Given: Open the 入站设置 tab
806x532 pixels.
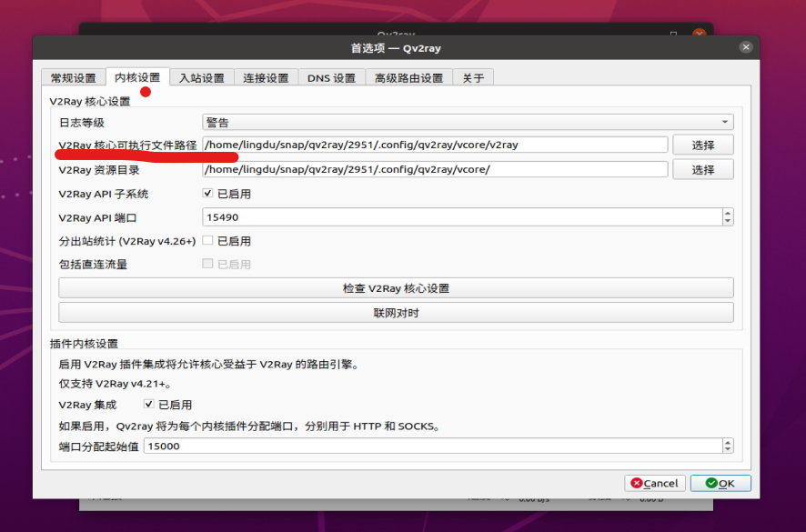Looking at the screenshot, I should [x=202, y=77].
